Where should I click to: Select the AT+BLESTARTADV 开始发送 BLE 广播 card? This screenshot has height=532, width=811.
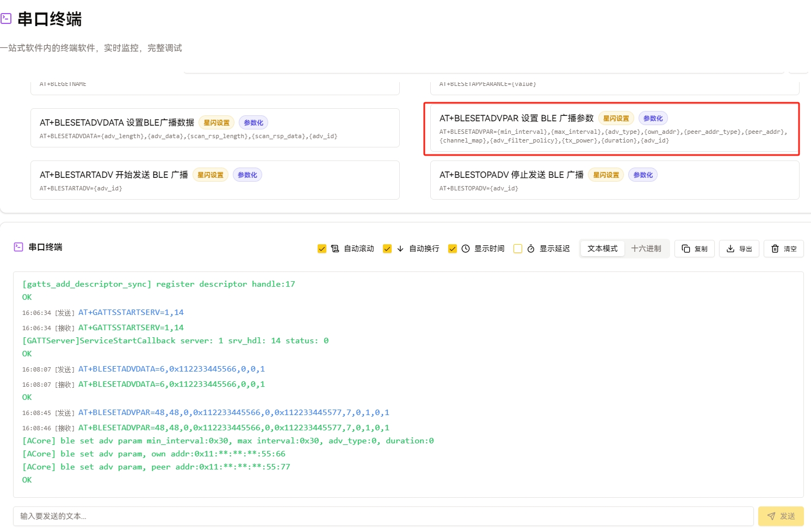215,180
